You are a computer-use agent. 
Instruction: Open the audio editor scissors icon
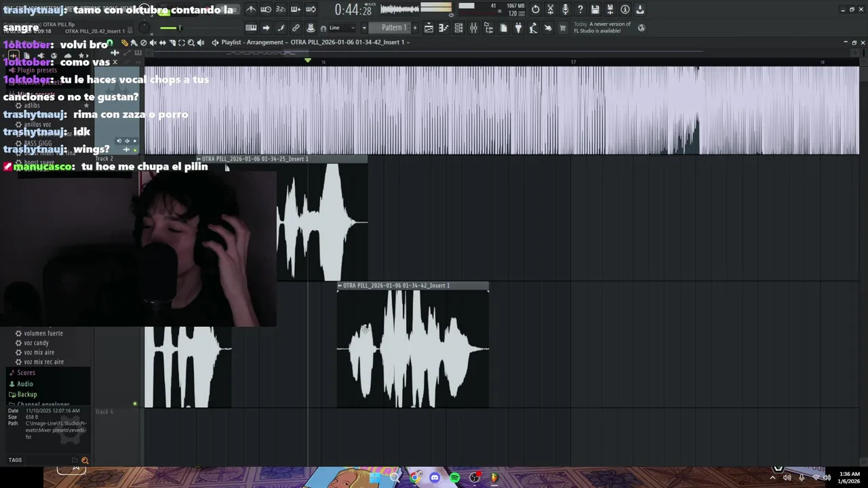(x=551, y=9)
